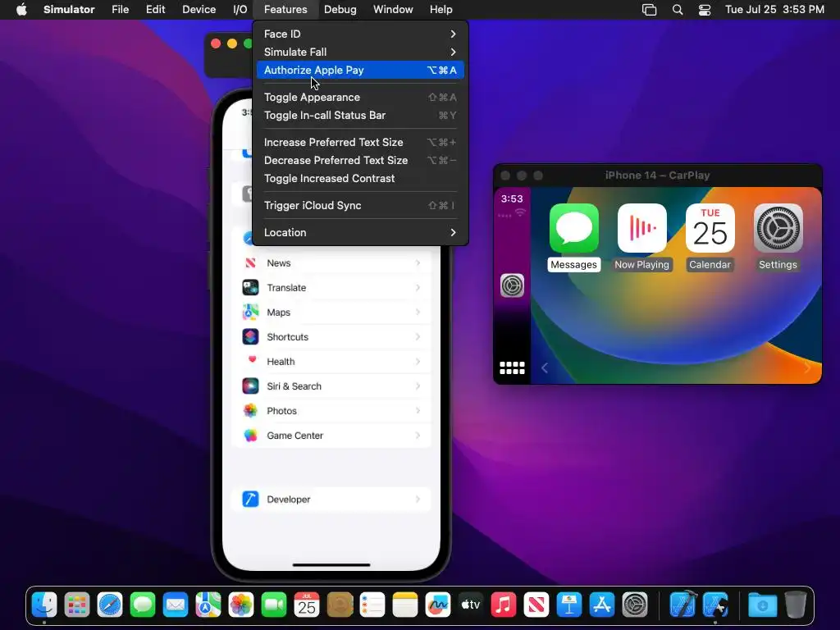Screen dimensions: 840x630
Task: Open the Trash in the Dock
Action: (796, 605)
